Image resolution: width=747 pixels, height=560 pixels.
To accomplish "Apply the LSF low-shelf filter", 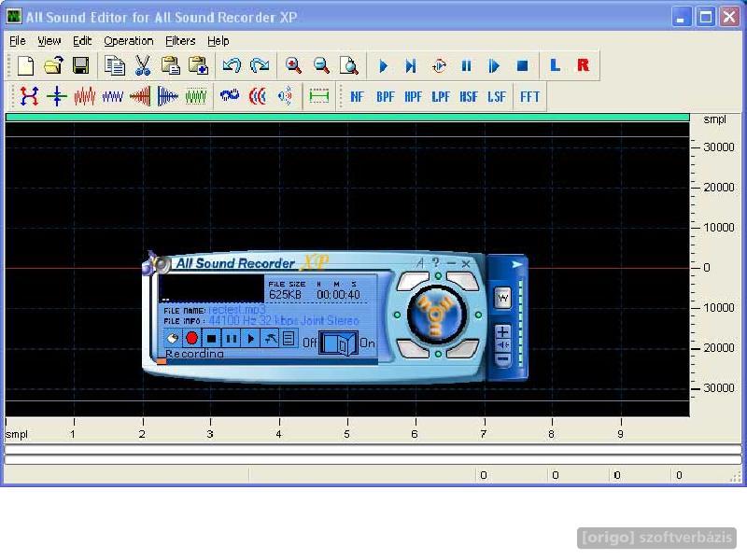I will pyautogui.click(x=497, y=97).
